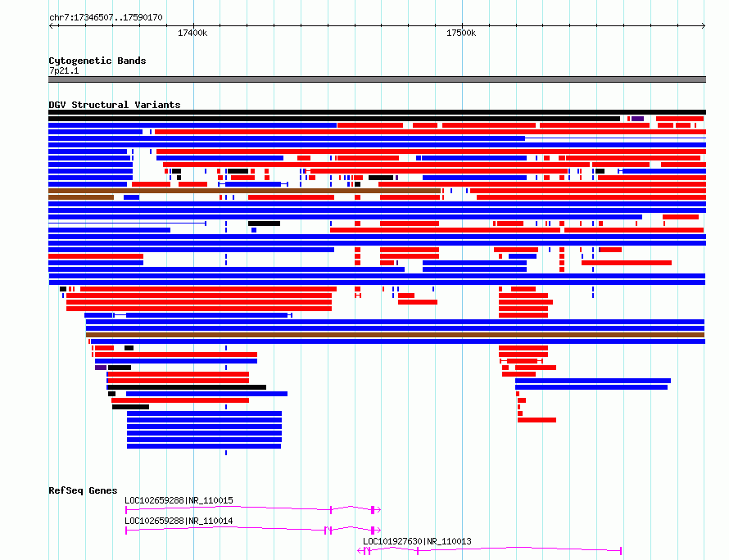Click the gray 7p21.1 cytogenetic band bar
Image resolution: width=729 pixels, height=560 pixels.
[x=377, y=79]
